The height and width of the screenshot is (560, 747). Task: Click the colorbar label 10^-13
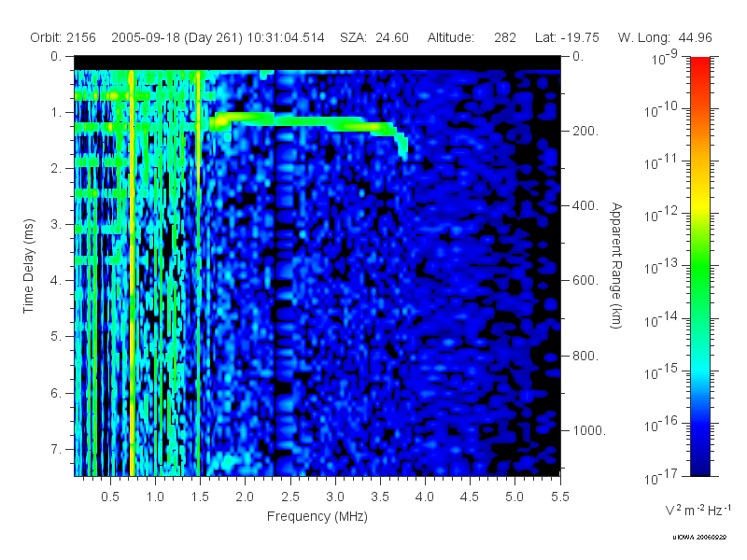(x=661, y=267)
